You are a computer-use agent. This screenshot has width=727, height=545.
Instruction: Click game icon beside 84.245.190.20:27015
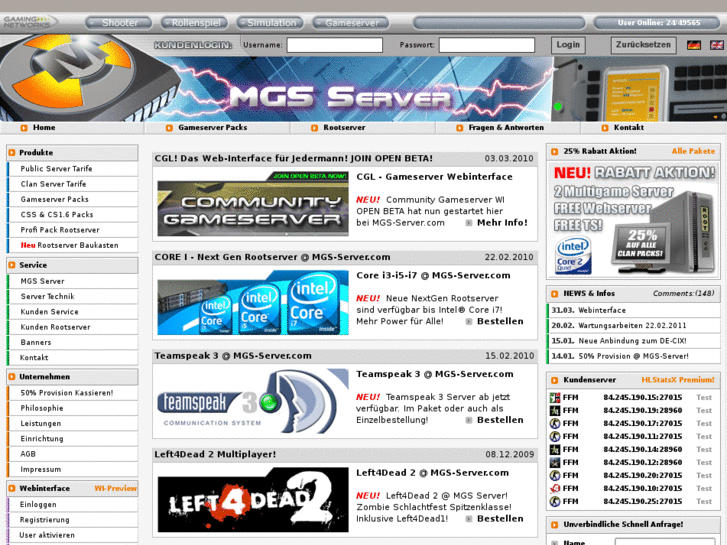pyautogui.click(x=555, y=475)
